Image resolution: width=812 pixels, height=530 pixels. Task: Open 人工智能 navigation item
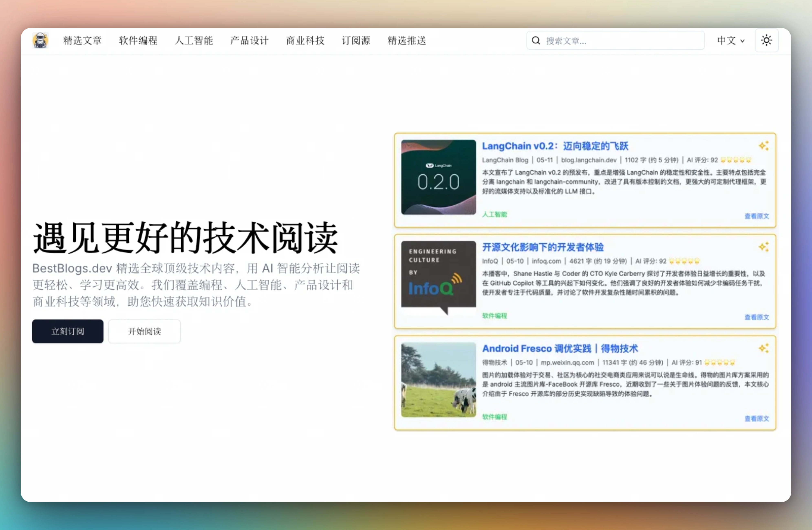[194, 41]
